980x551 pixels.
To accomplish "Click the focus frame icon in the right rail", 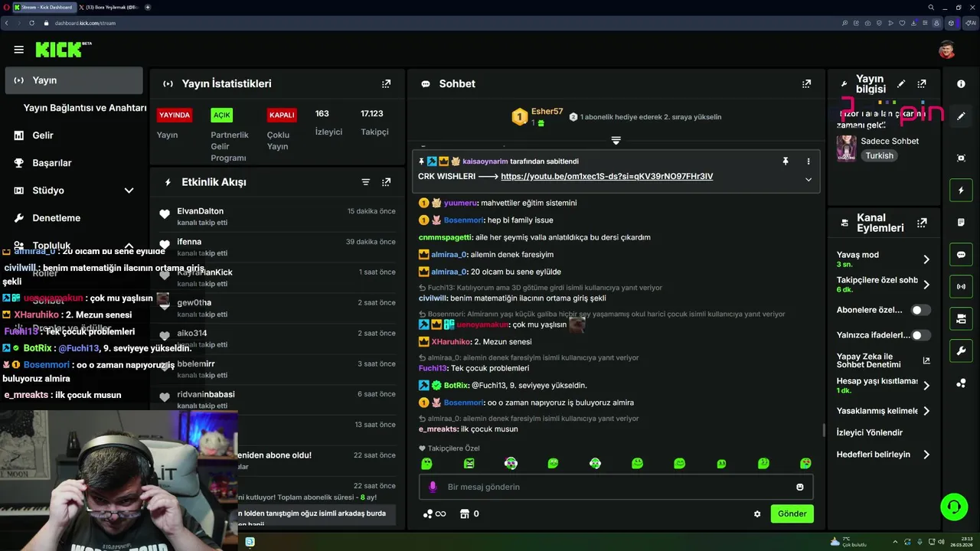I will (x=961, y=158).
